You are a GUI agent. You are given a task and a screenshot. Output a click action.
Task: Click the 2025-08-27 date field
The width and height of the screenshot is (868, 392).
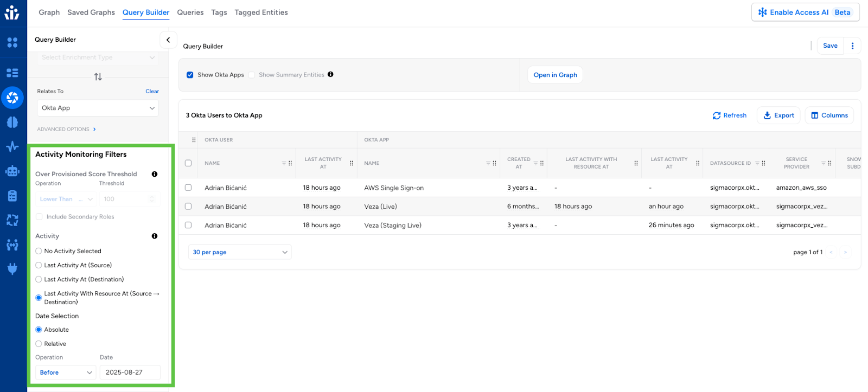130,372
